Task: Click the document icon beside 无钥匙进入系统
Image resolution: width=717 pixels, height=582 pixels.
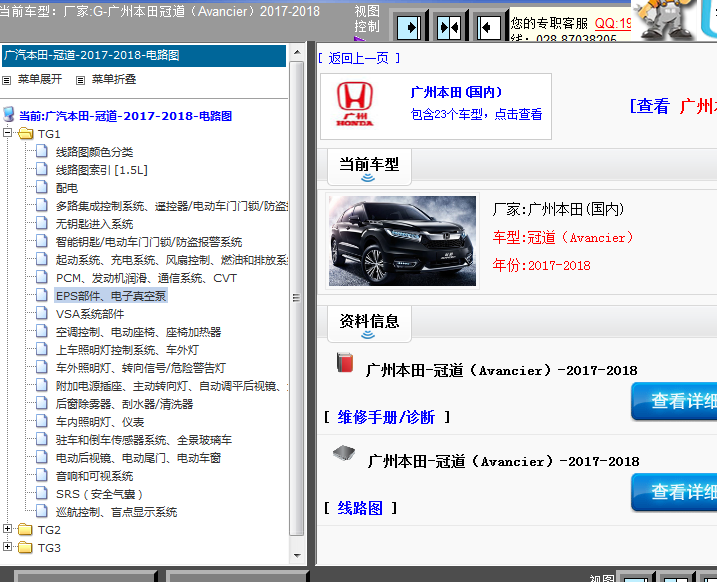Action: 42,223
